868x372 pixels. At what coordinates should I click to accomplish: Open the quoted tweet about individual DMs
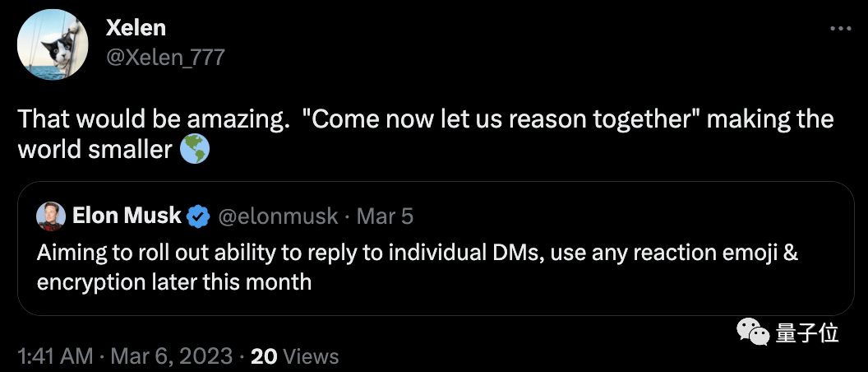point(436,249)
